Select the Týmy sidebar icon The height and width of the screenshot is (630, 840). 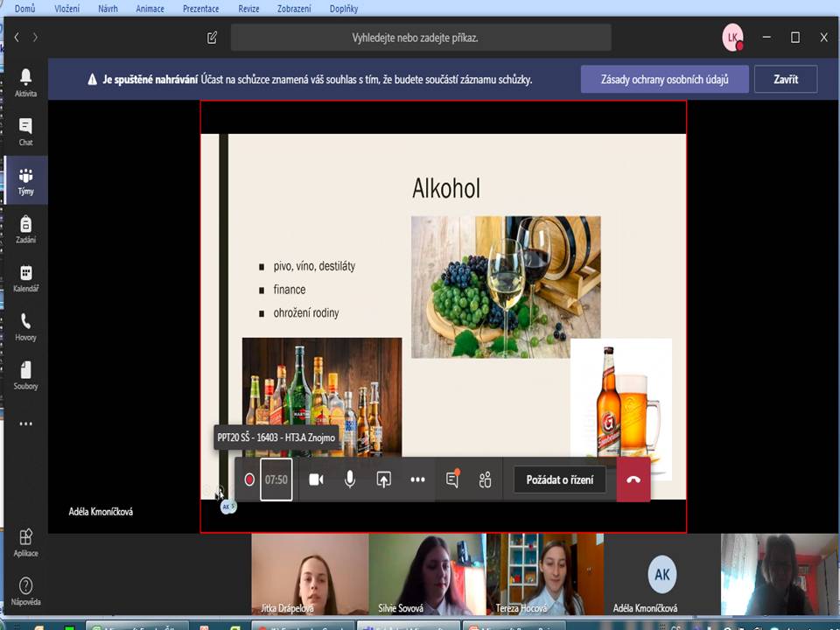click(25, 179)
